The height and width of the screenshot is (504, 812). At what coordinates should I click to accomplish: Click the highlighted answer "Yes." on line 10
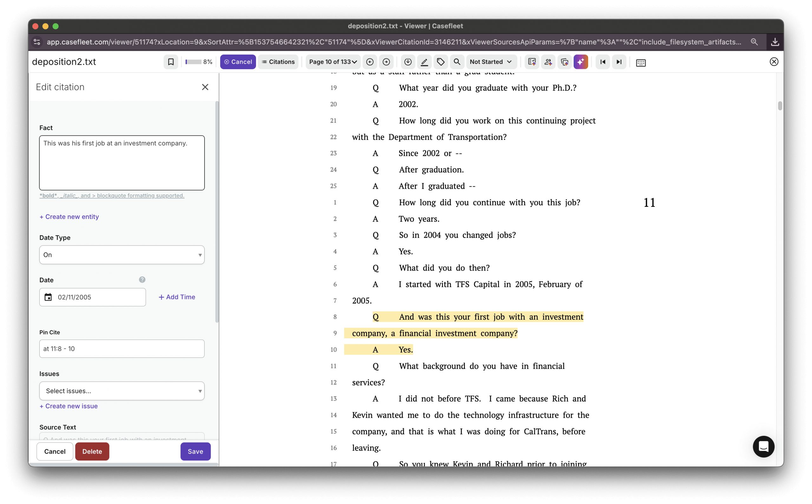406,349
